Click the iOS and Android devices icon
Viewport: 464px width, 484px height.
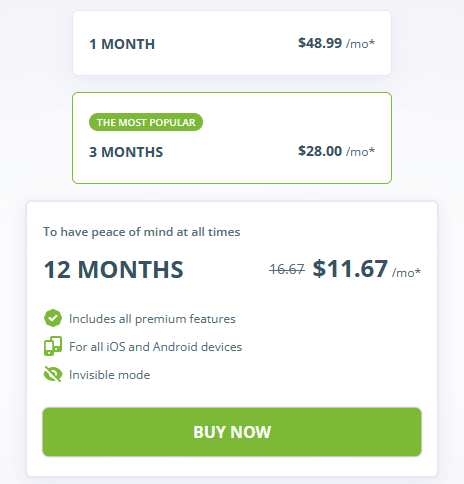(53, 346)
